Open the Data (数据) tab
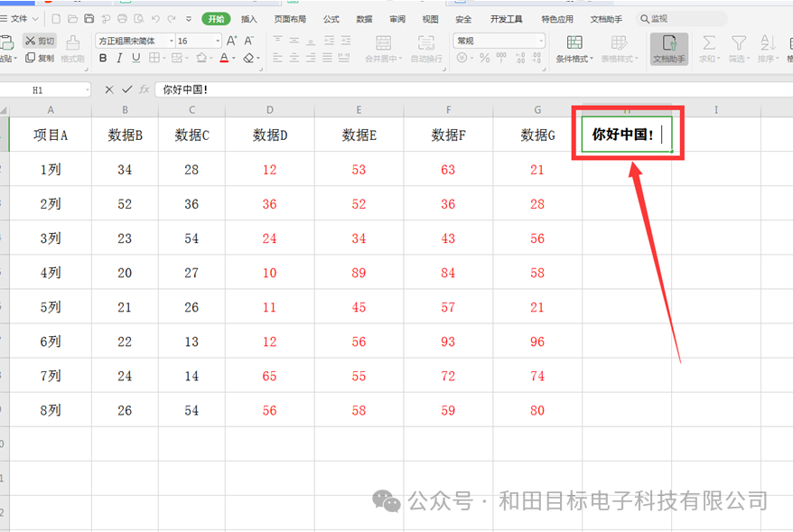The image size is (793, 532). pos(364,19)
